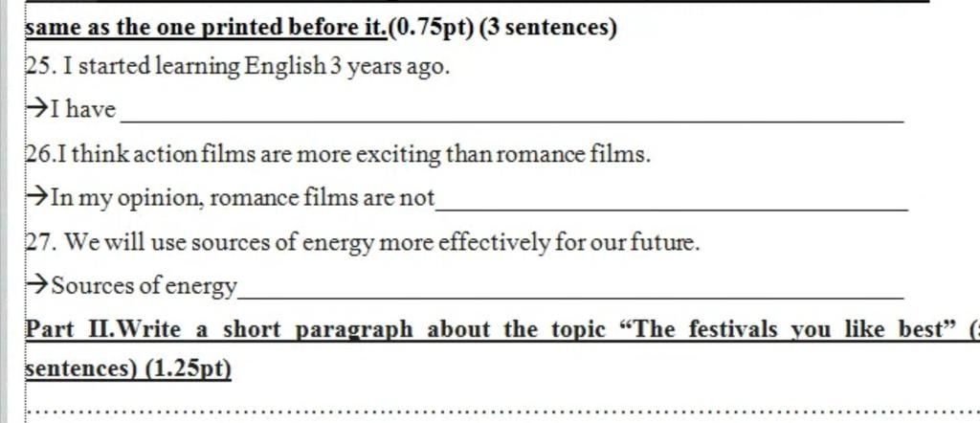Click the "(0.75pt)" score text
The height and width of the screenshot is (423, 980).
pos(431,28)
